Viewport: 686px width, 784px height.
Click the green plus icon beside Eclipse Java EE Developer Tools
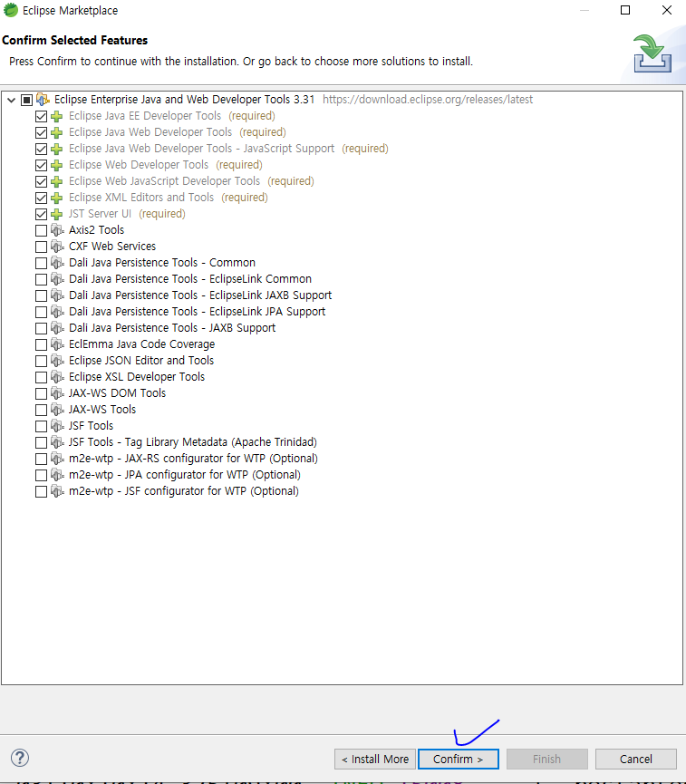pos(57,117)
